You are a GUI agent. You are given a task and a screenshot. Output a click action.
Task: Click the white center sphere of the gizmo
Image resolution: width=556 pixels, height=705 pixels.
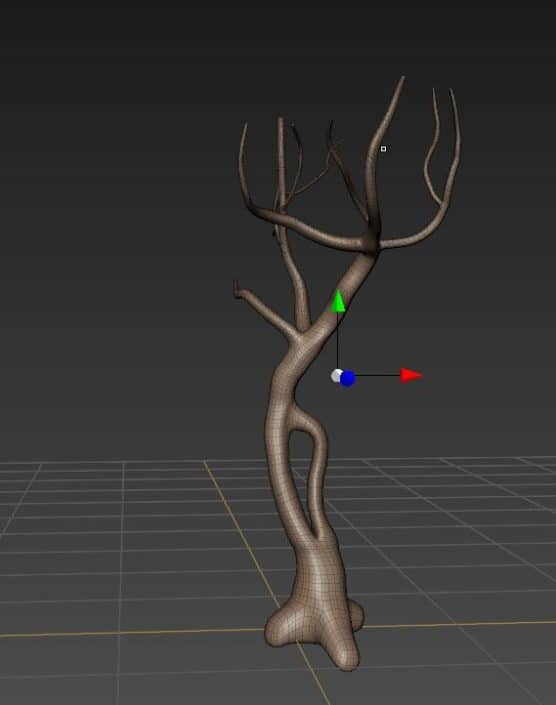tap(336, 375)
